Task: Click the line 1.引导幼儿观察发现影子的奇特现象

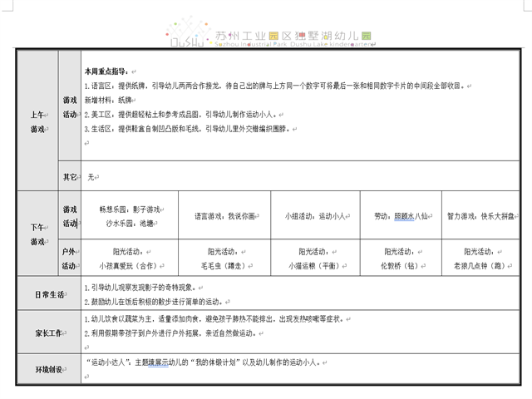Action: tap(141, 288)
